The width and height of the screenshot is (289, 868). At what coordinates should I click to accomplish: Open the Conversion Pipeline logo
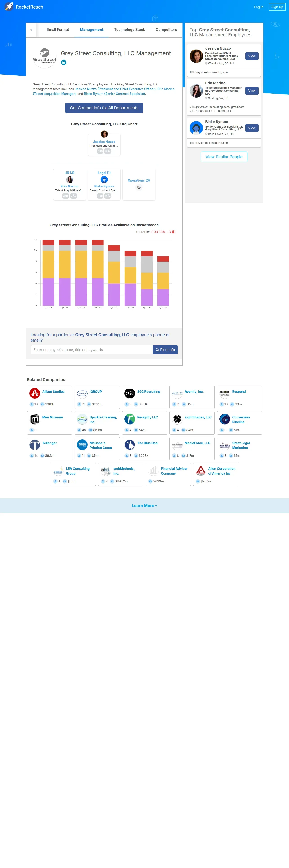click(x=225, y=419)
